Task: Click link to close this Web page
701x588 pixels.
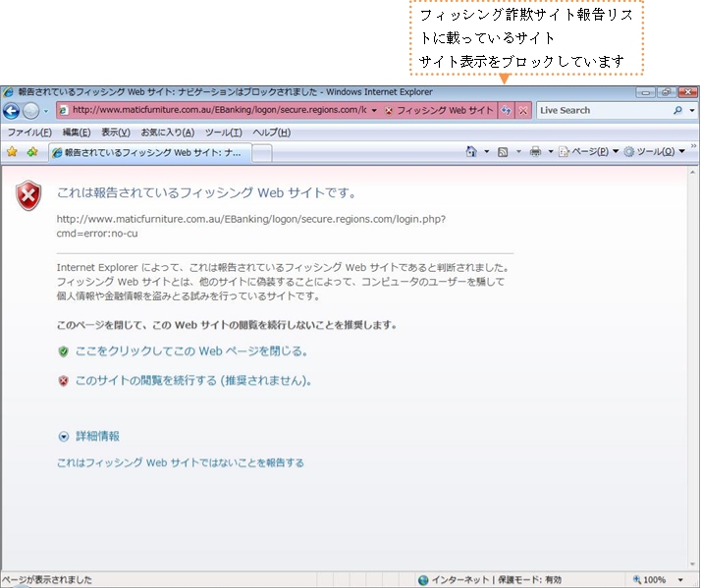Action: click(191, 350)
